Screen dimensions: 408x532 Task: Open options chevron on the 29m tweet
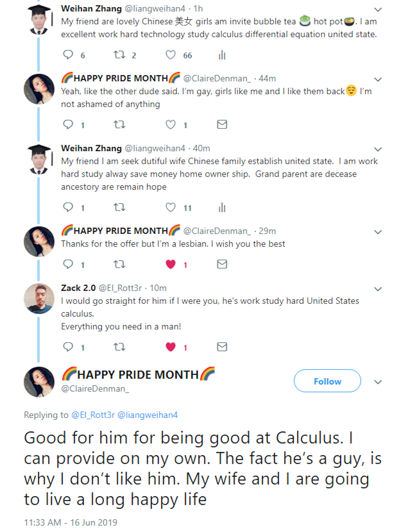point(378,232)
